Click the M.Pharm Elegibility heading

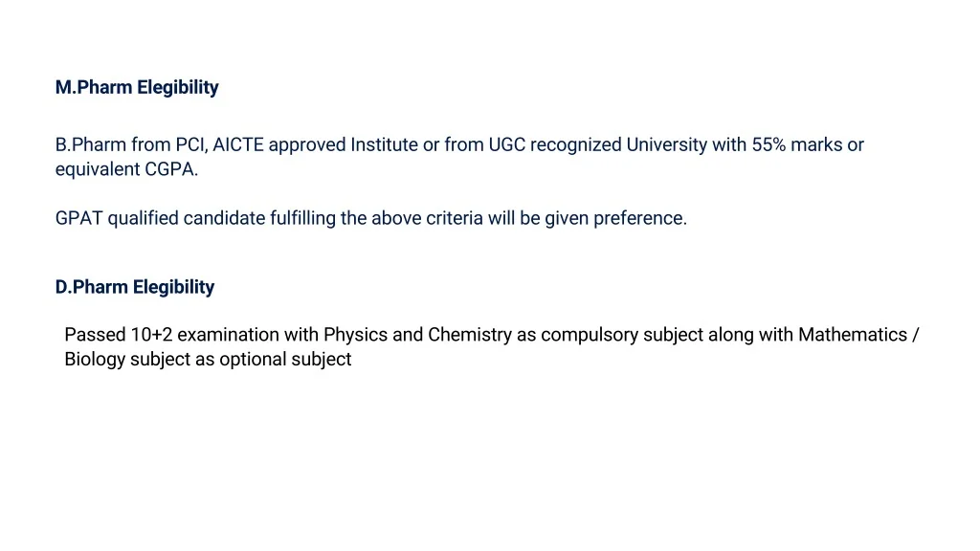point(137,88)
